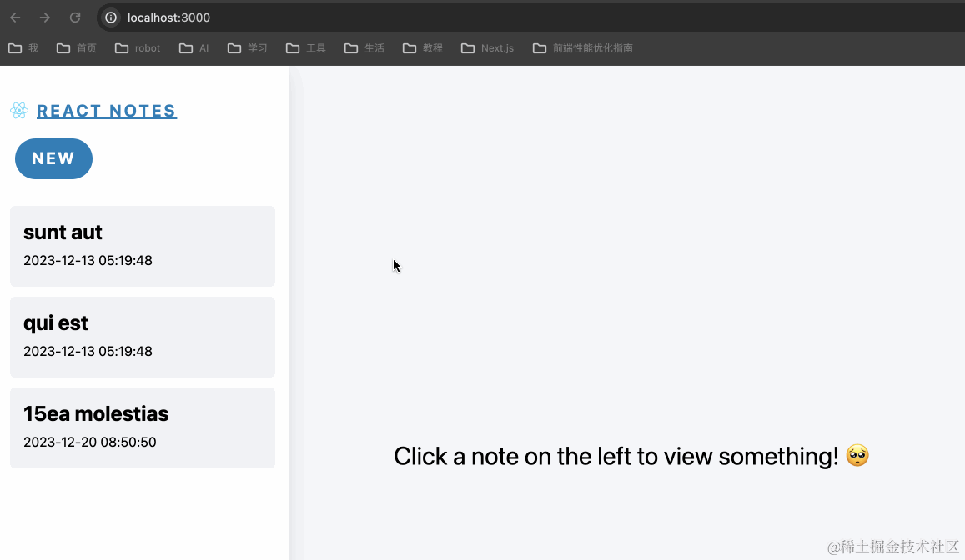Click the React atom logo beside the title

pos(19,110)
